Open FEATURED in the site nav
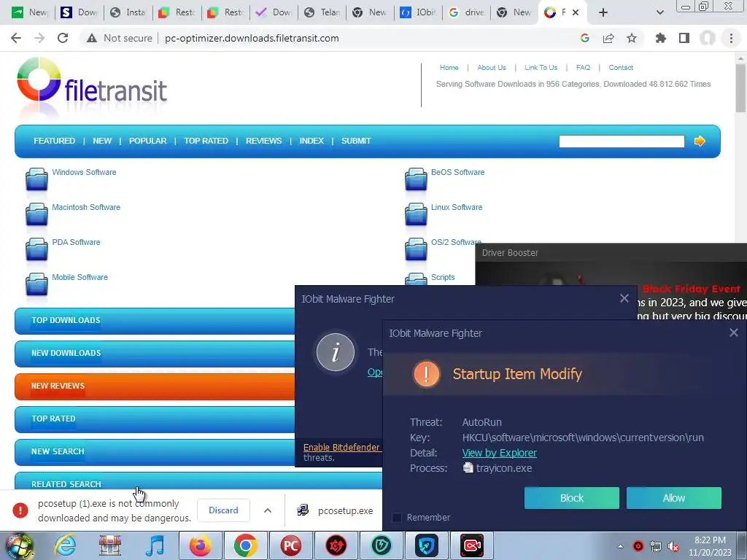Screen dimensions: 747x560 tap(54, 141)
